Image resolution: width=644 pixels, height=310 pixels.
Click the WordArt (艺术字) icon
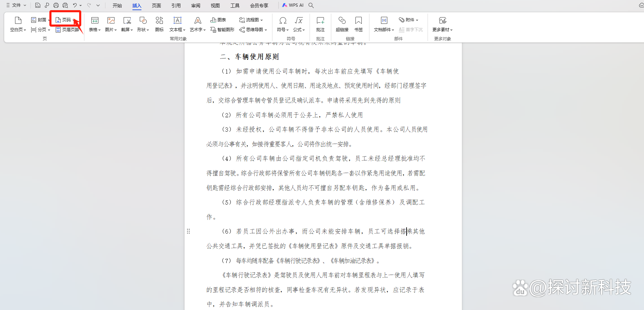198,20
